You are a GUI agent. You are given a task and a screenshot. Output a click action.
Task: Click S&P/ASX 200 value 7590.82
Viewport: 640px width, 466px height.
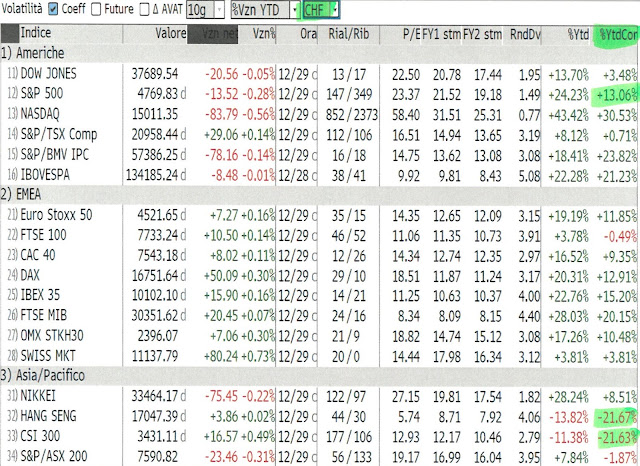tap(158, 457)
